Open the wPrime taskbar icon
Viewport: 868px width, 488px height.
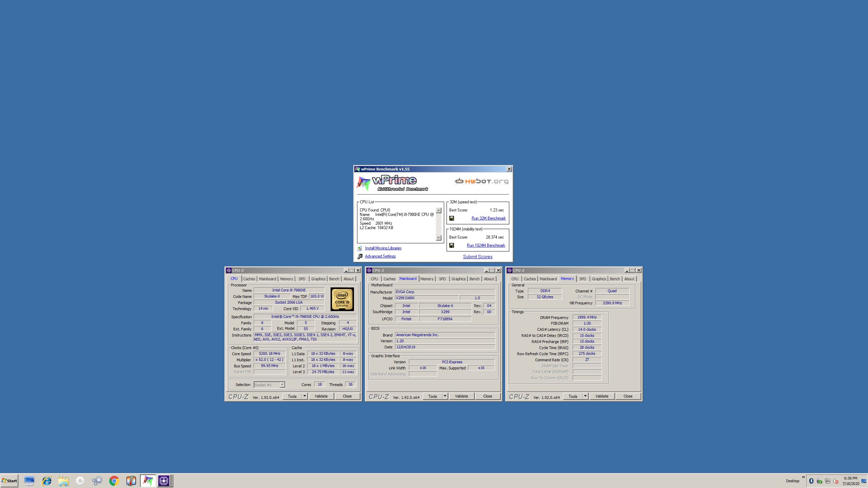[x=148, y=481]
